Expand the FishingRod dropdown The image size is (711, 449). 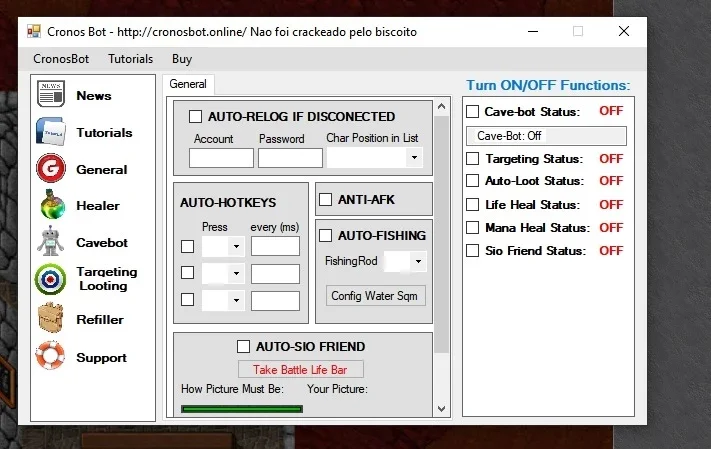[x=405, y=261]
